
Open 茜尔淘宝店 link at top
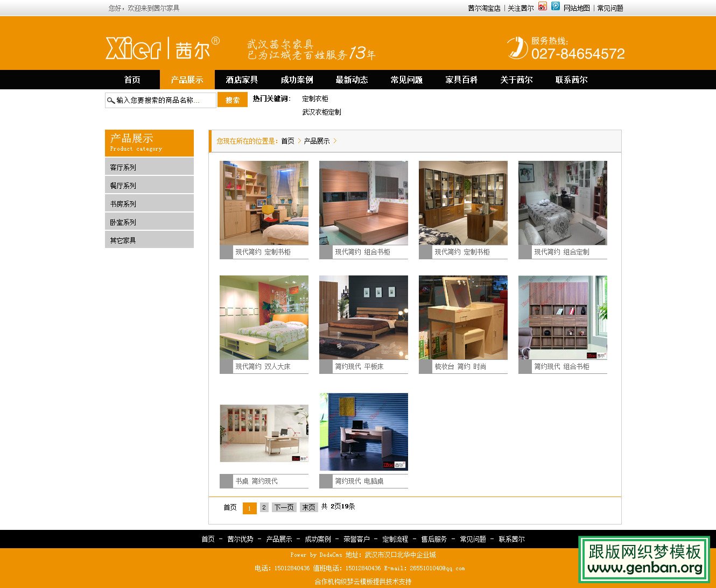point(484,8)
